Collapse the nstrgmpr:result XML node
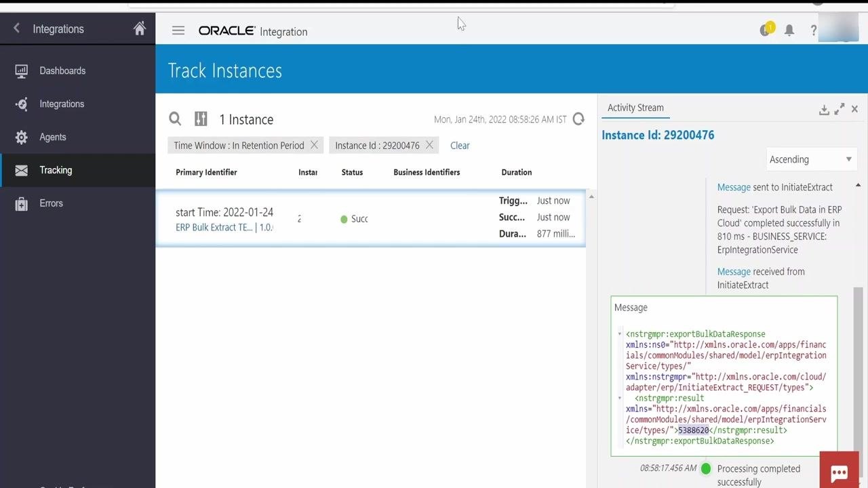The image size is (868, 488). click(x=620, y=399)
